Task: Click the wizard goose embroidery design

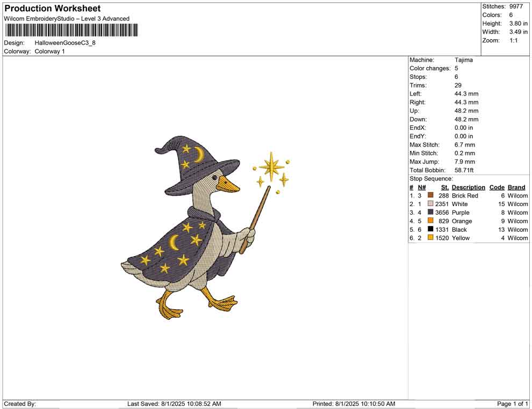Action: pos(206,228)
